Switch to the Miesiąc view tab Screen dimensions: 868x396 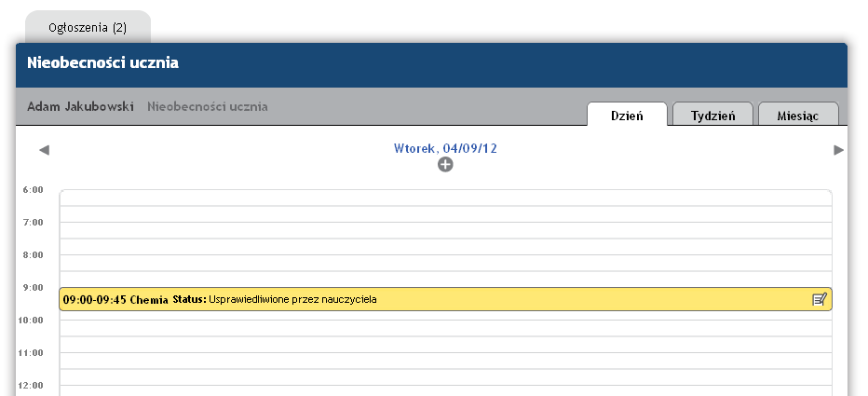tap(798, 115)
